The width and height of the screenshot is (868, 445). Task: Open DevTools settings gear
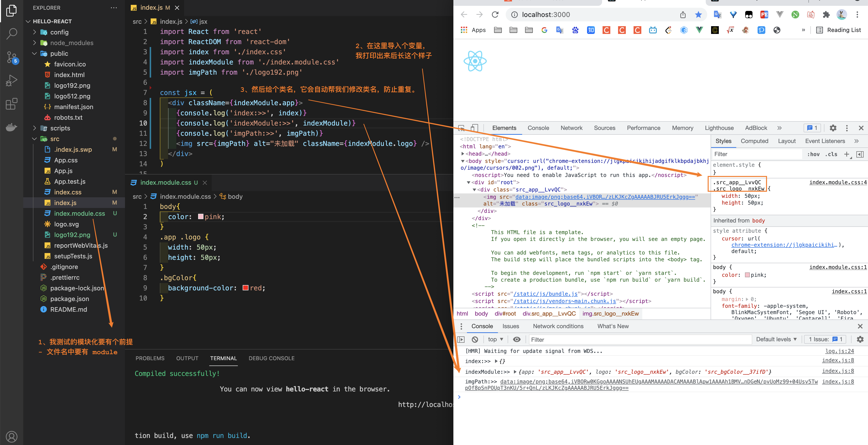tap(833, 128)
